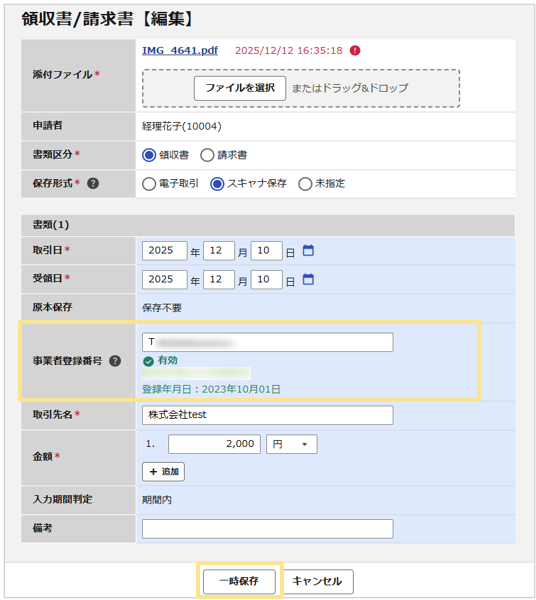
Task: Click the 受領日 day field
Action: click(x=267, y=280)
